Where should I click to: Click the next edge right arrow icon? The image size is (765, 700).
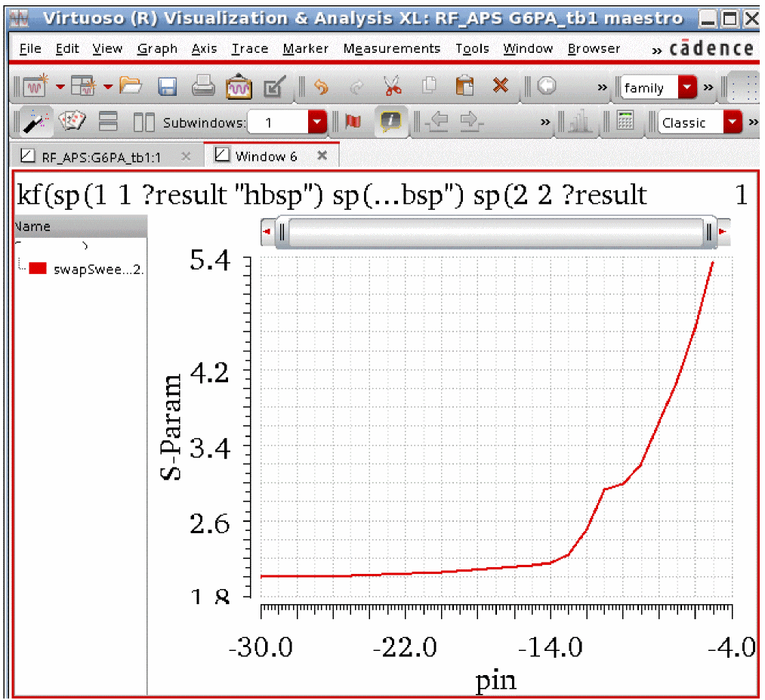pyautogui.click(x=470, y=122)
